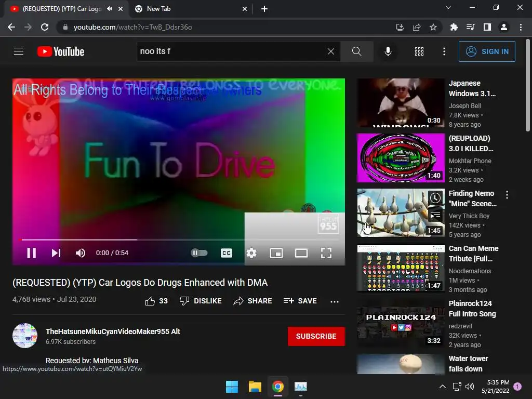Open the channel avatar image
The width and height of the screenshot is (532, 399).
(x=25, y=336)
